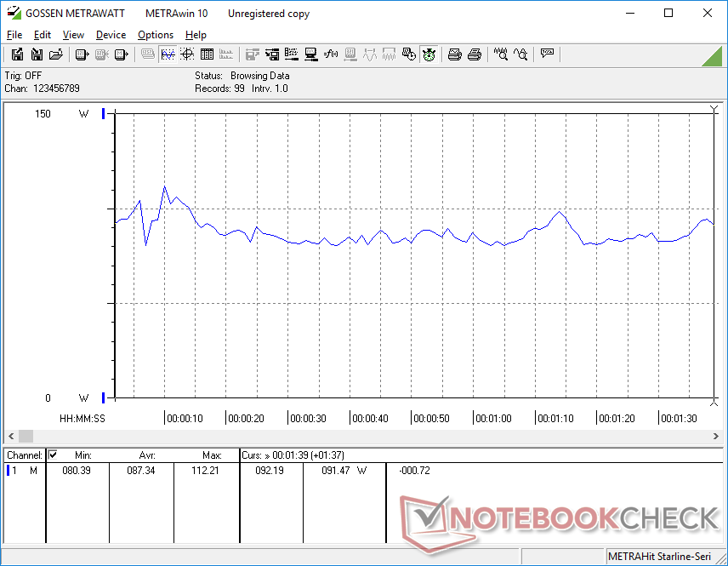This screenshot has height=566, width=728.
Task: Open the Help menu
Action: pos(196,35)
